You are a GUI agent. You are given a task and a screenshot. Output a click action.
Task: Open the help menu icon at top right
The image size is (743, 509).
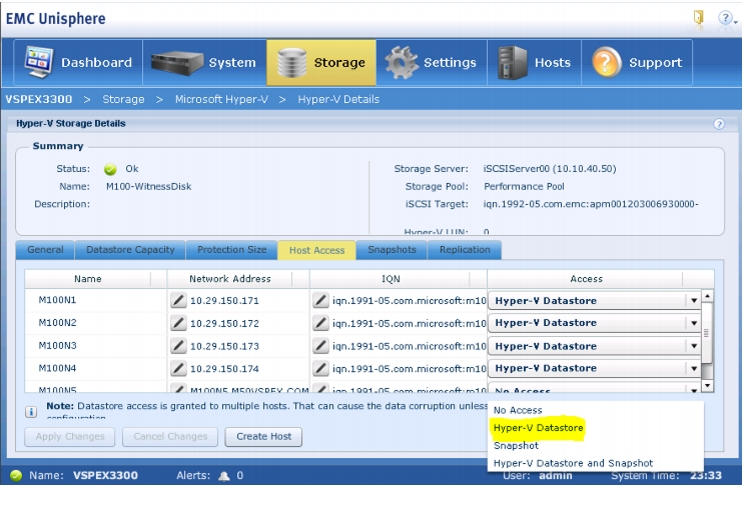click(726, 18)
